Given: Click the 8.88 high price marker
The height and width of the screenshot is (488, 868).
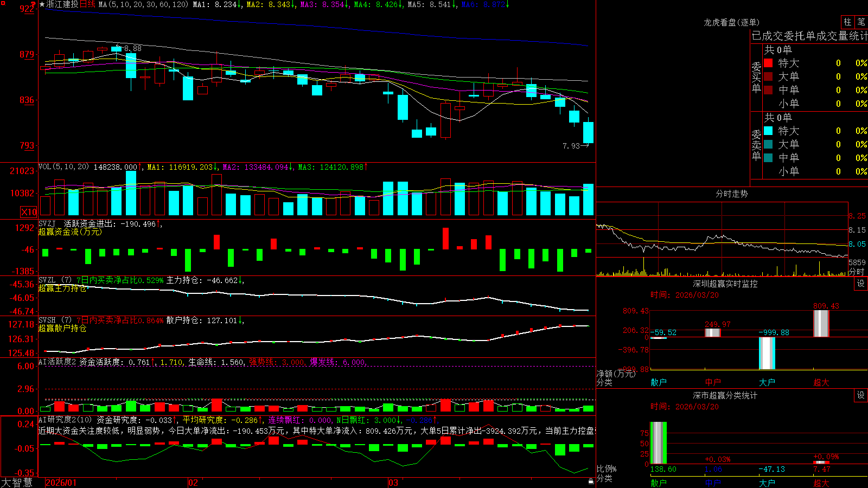Looking at the screenshot, I should (133, 48).
